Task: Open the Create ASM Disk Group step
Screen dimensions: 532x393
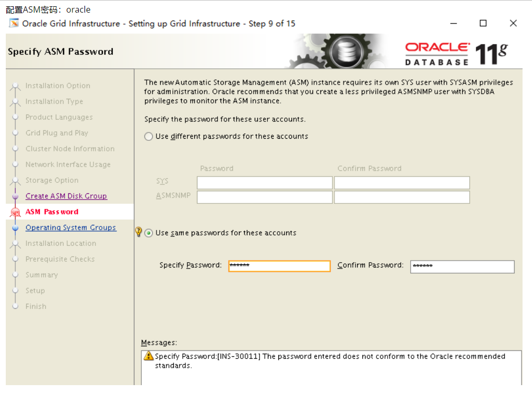Action: [66, 196]
